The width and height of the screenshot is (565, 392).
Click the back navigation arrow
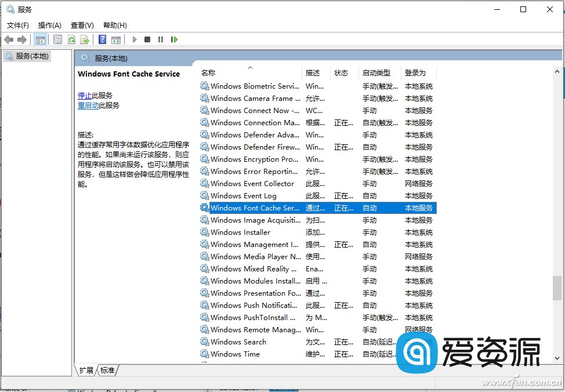9,39
